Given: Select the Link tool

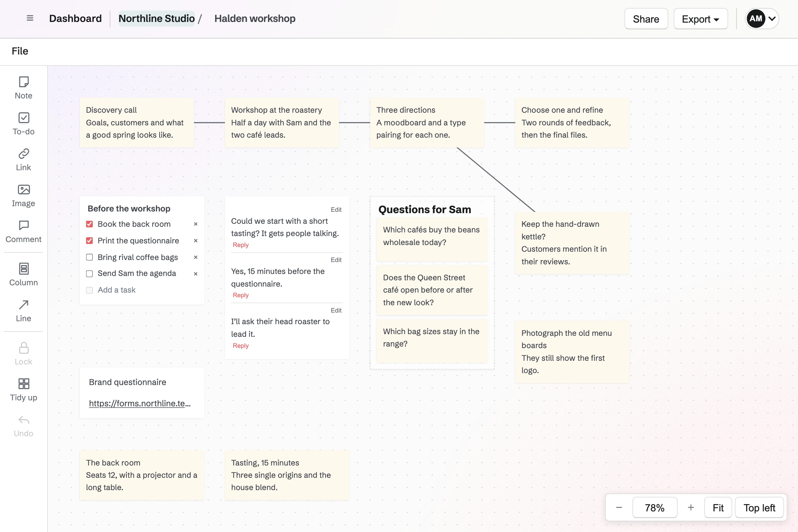Looking at the screenshot, I should click(23, 160).
